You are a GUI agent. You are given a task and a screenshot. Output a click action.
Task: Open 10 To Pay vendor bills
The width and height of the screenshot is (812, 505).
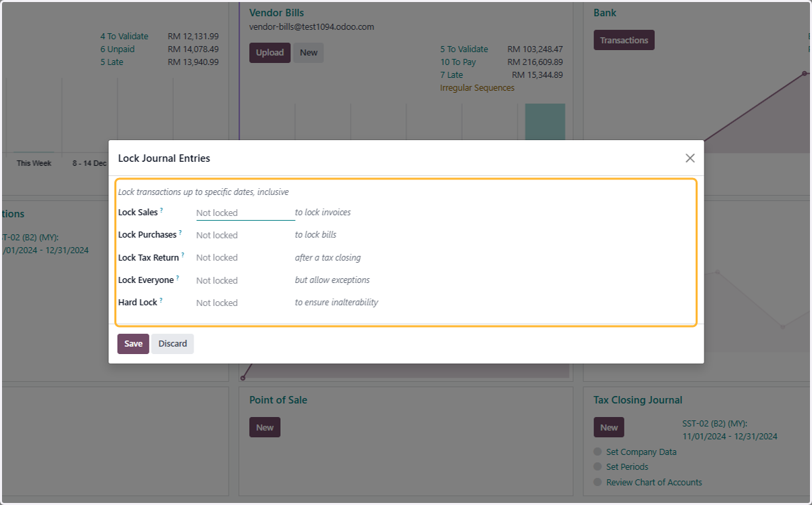coord(458,62)
